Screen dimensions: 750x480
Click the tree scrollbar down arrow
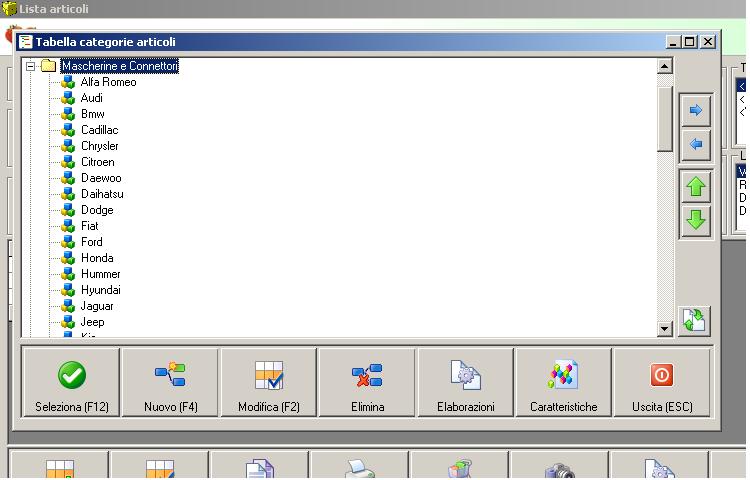(x=665, y=328)
